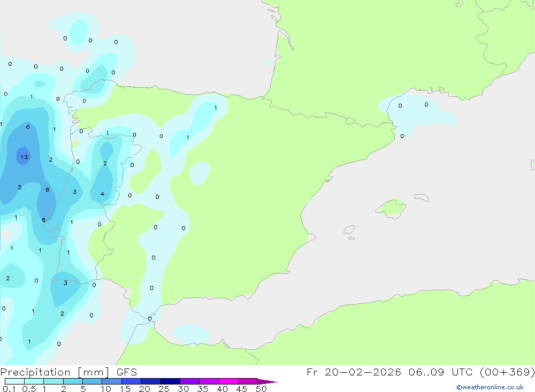Click the 'Fr 20-02-2026 06..09 UTC' timestamp

point(389,372)
